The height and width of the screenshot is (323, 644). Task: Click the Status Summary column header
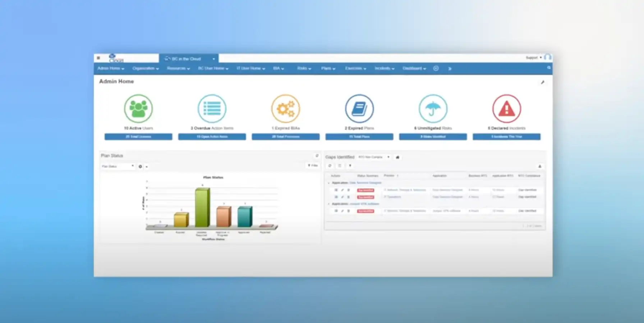click(368, 176)
